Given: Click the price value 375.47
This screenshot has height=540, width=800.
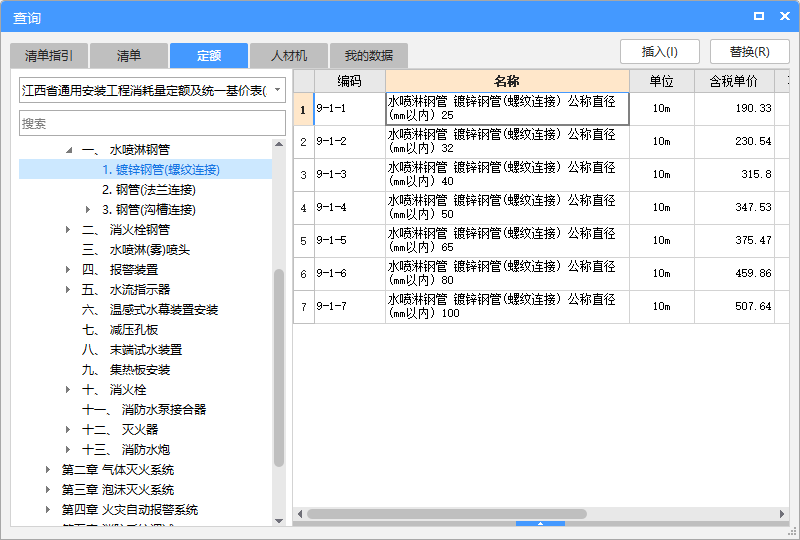Looking at the screenshot, I should (x=753, y=240).
